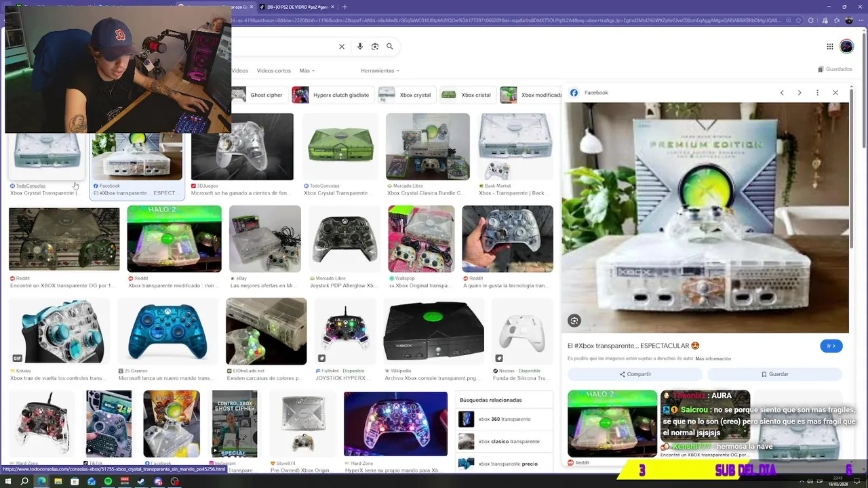Open related search xbox clasico transparente
Image resolution: width=868 pixels, height=488 pixels.
tap(505, 441)
